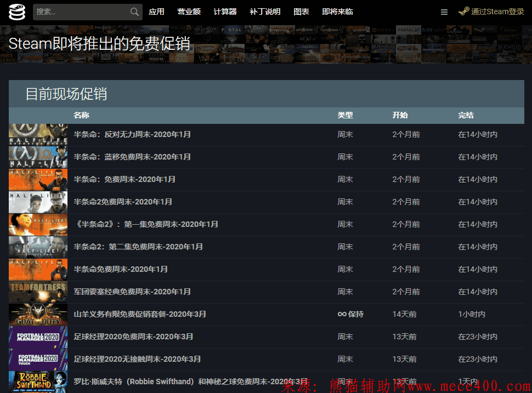Open 足球经理2020免费周末-2020年3月 link
Viewport: 532px width, 393px height.
[133, 337]
